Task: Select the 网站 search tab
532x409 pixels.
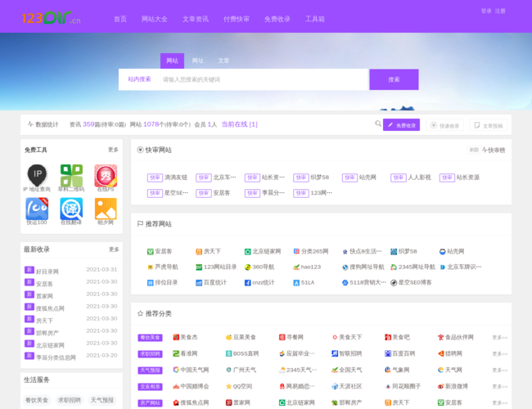Action: point(173,61)
